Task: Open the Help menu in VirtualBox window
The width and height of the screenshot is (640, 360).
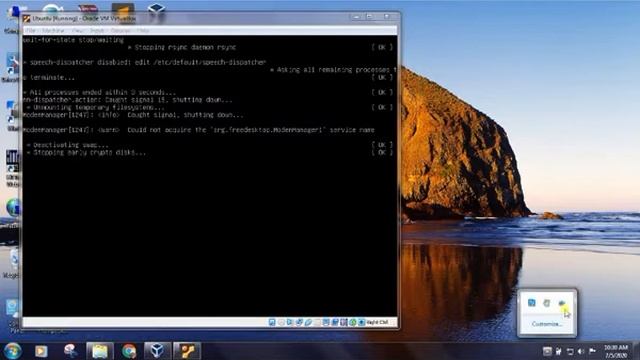Action: [143, 31]
